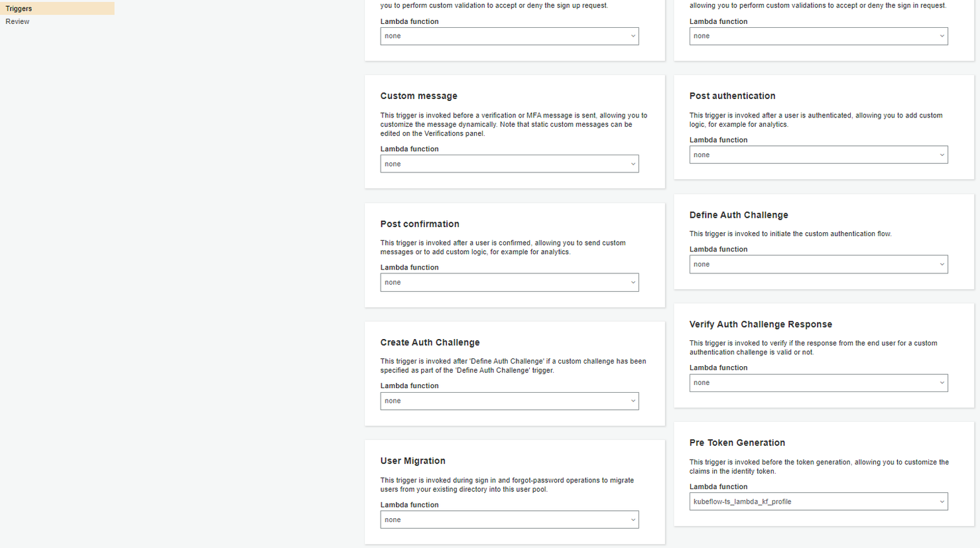Select the Post confirmation heading
Image resolution: width=980 pixels, height=548 pixels.
420,224
